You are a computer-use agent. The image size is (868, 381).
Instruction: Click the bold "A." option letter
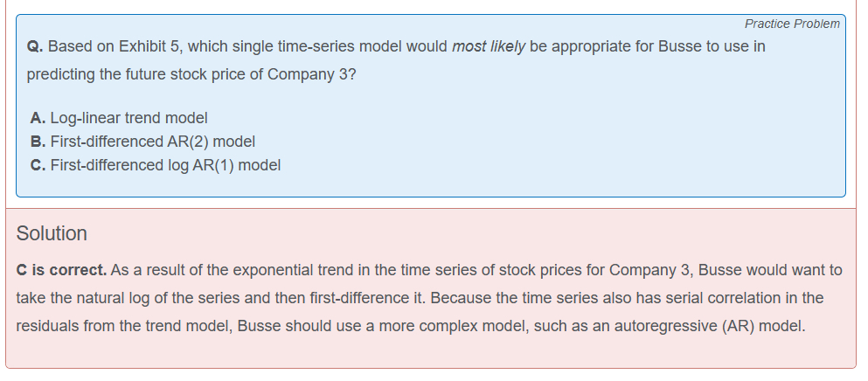click(37, 117)
